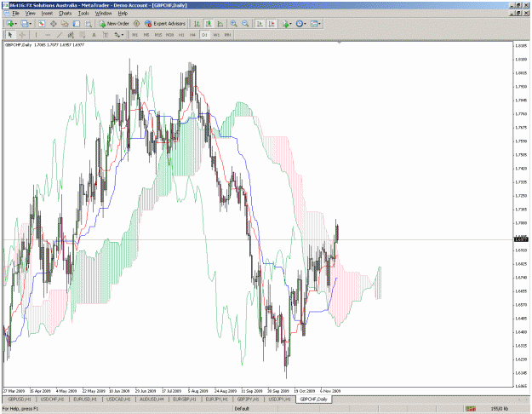This screenshot has height=414, width=532.
Task: Switch to MN monthly timeframe
Action: click(x=227, y=35)
